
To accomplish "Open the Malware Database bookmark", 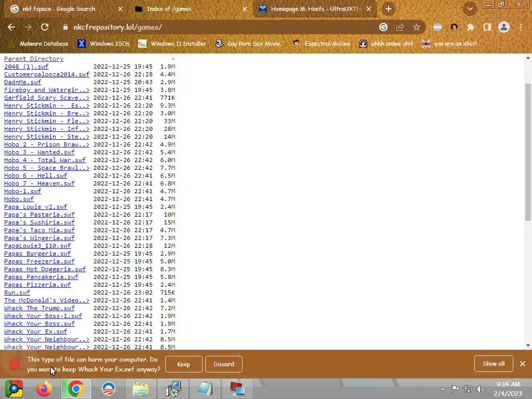I will (39, 44).
